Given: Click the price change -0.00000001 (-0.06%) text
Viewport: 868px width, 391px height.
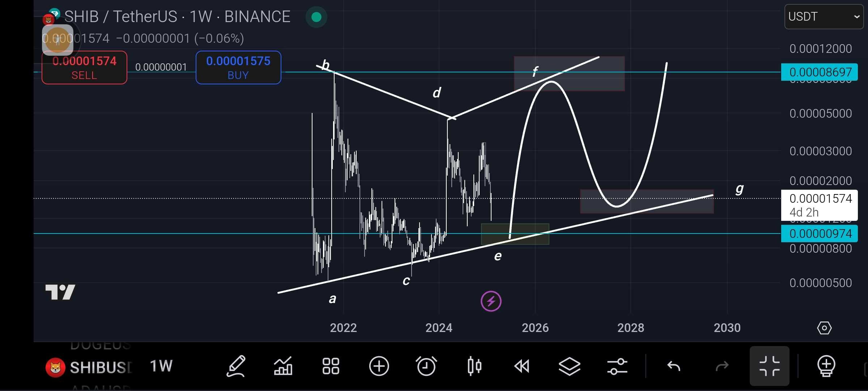Looking at the screenshot, I should (x=180, y=38).
